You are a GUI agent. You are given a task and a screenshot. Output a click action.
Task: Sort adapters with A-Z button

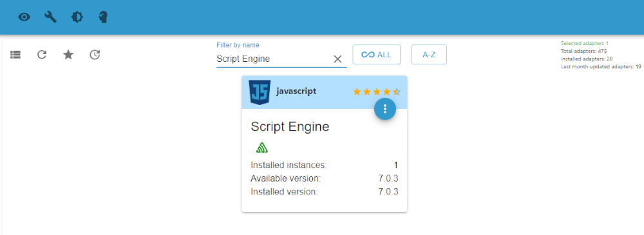click(429, 55)
